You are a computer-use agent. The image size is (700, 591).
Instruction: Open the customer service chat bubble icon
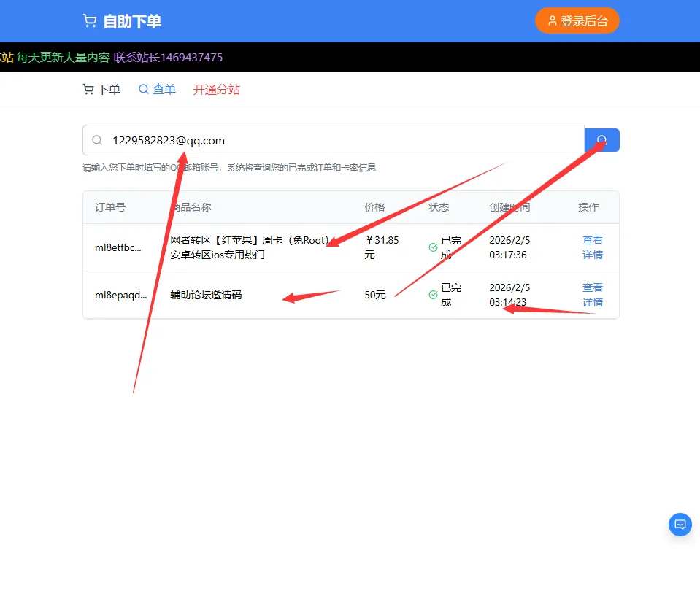pos(680,524)
